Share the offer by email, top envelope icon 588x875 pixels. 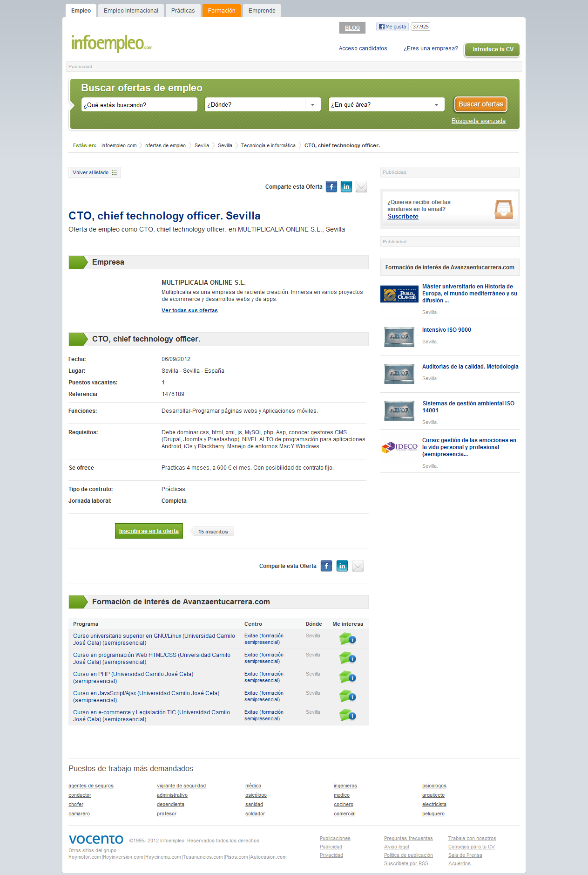[361, 187]
